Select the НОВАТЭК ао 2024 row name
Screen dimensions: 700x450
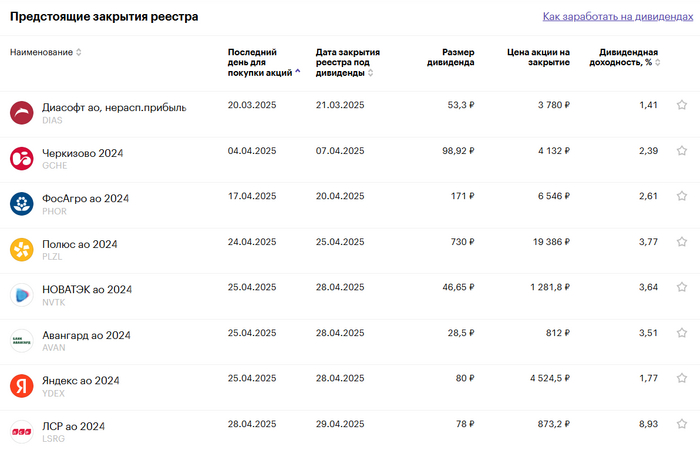[x=87, y=289]
